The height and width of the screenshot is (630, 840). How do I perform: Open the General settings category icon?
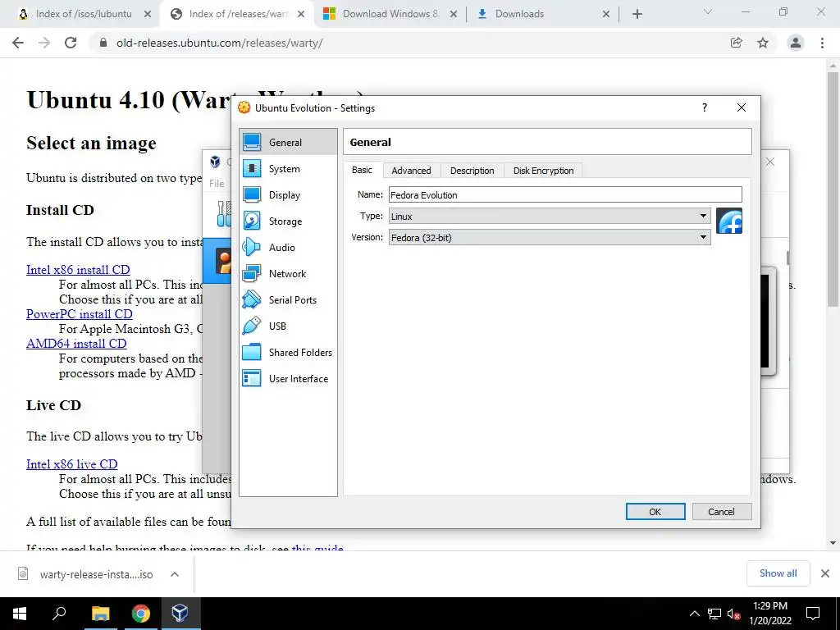pyautogui.click(x=252, y=142)
